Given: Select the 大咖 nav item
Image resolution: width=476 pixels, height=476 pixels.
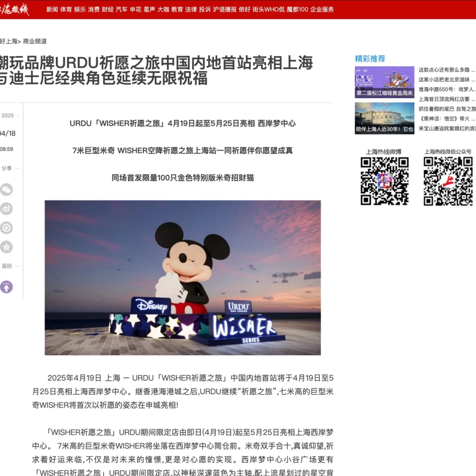Looking at the screenshot, I should [163, 9].
